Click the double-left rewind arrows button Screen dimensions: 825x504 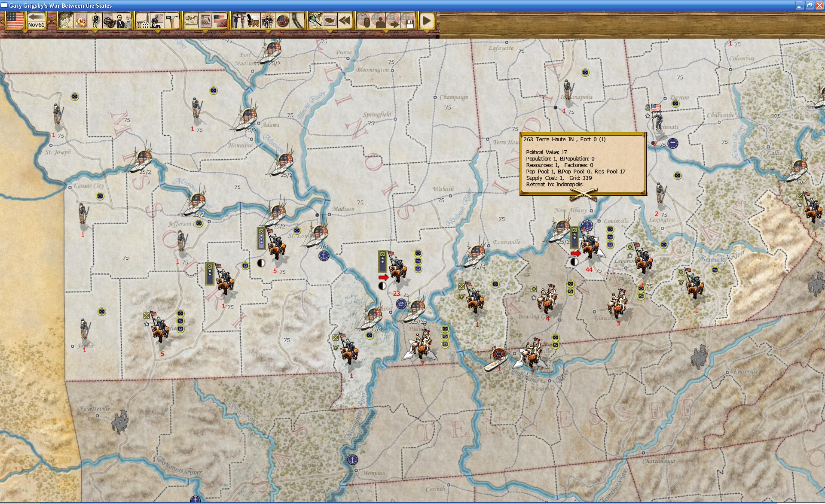pyautogui.click(x=345, y=20)
